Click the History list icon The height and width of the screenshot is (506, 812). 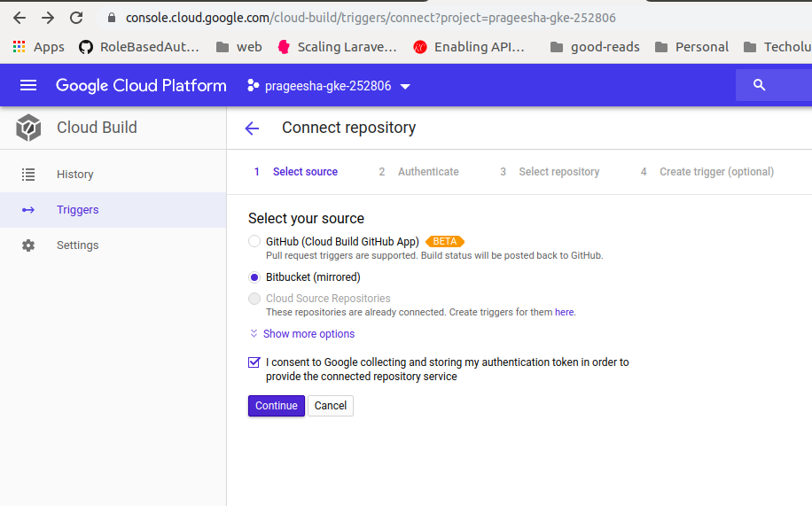[28, 175]
